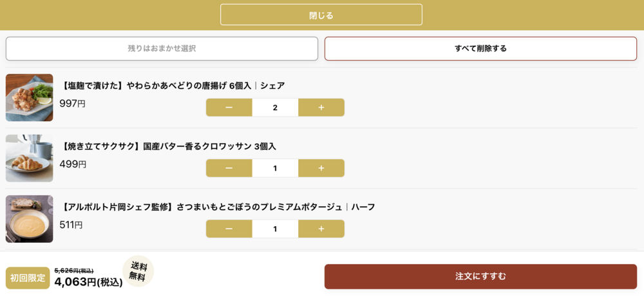
Task: Click the karaage quantity field showing 2
Action: (x=275, y=108)
